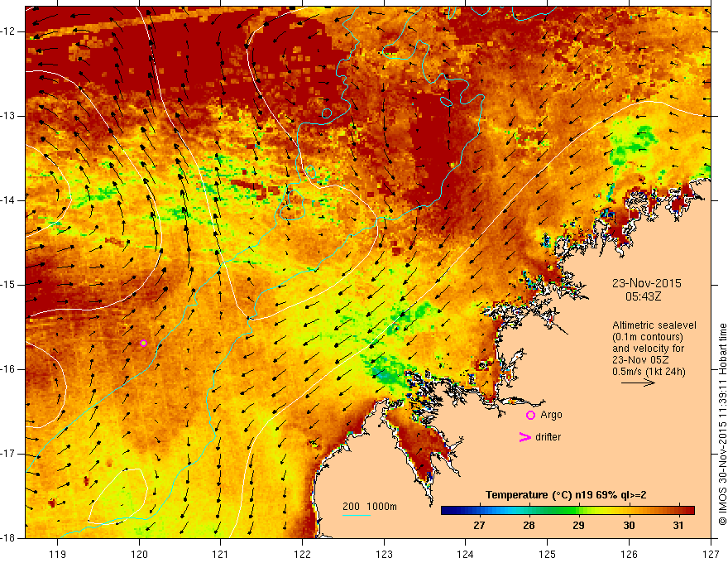Click the '05:43Z' time label
Screen dimensions: 728x563
(x=643, y=296)
